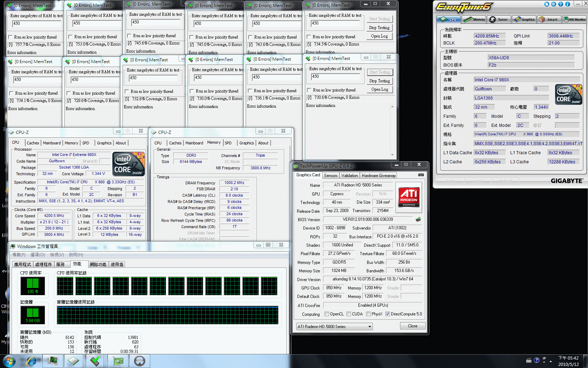The width and height of the screenshot is (588, 368).
Task: Open Task Manager 檔案(F) menu
Action: [x=19, y=254]
